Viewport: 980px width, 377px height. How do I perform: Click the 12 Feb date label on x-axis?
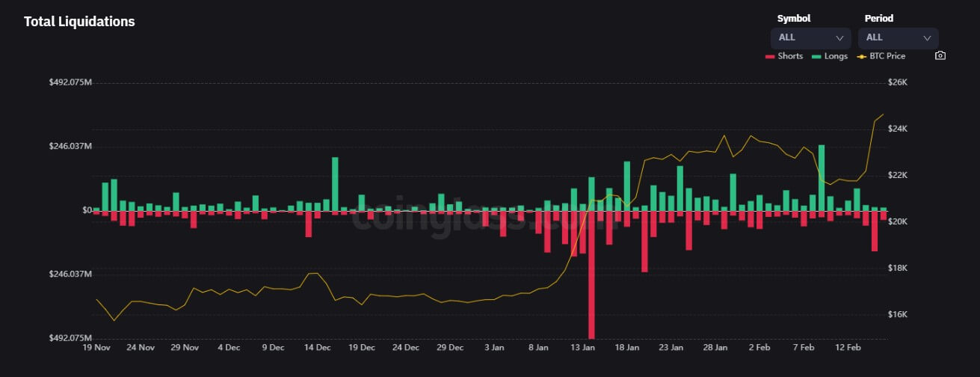click(x=849, y=348)
